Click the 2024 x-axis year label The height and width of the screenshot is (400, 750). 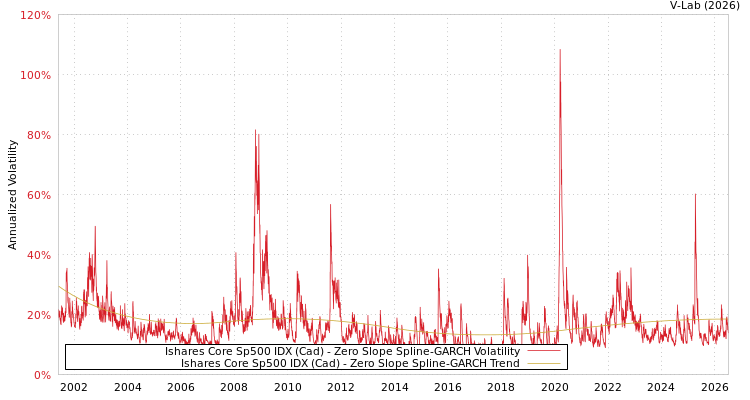(x=662, y=387)
